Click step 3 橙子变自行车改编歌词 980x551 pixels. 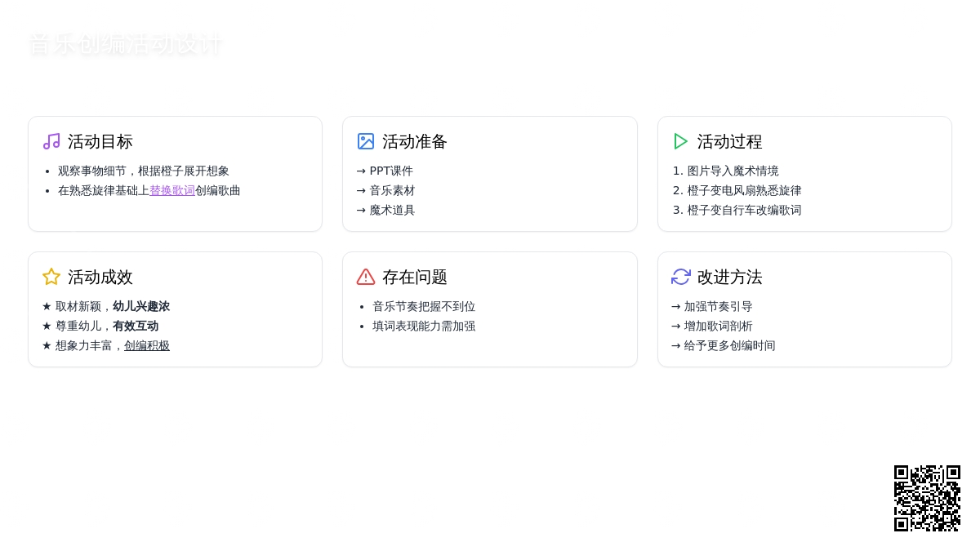(744, 210)
